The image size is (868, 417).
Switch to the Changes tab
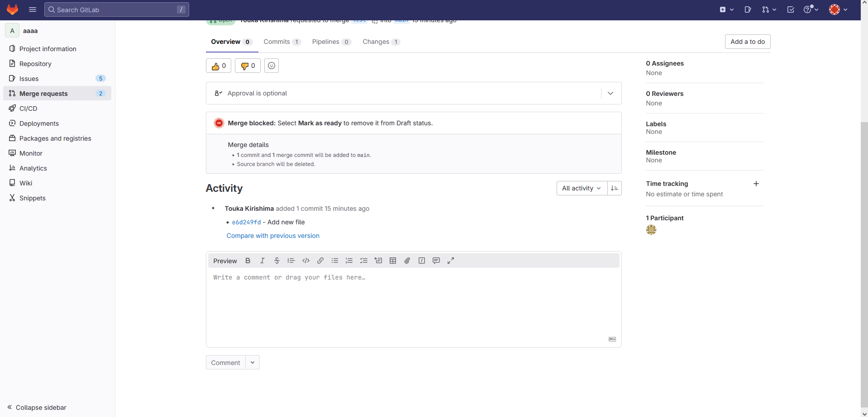[381, 42]
